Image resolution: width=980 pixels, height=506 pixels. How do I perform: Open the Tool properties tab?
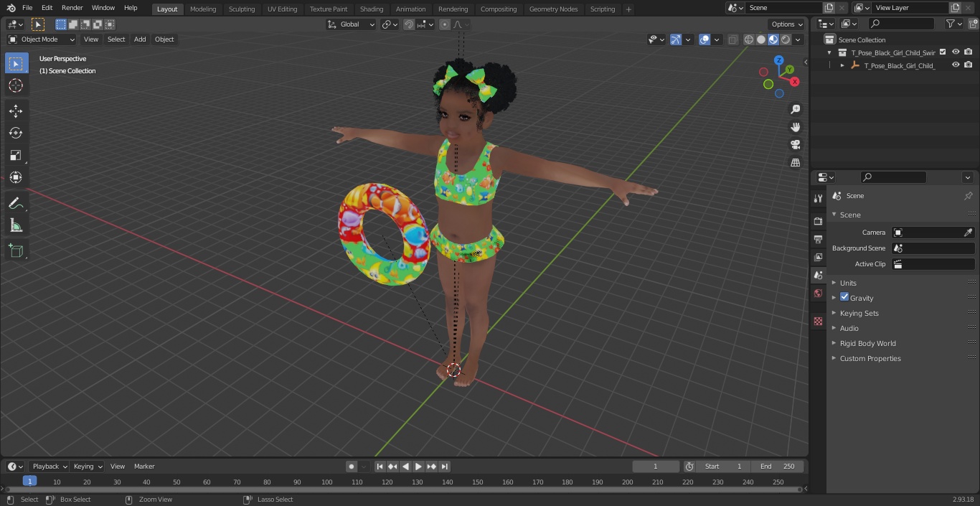pos(818,199)
